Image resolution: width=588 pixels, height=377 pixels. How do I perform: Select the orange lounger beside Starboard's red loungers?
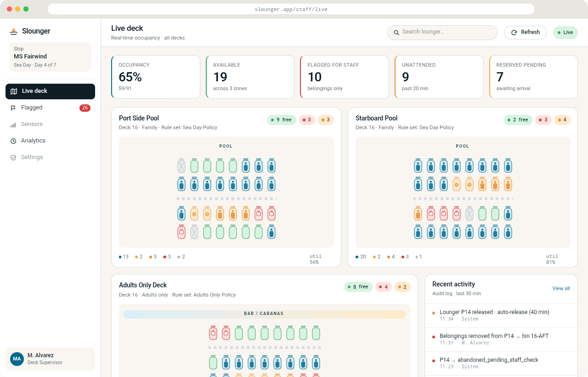coord(418,213)
